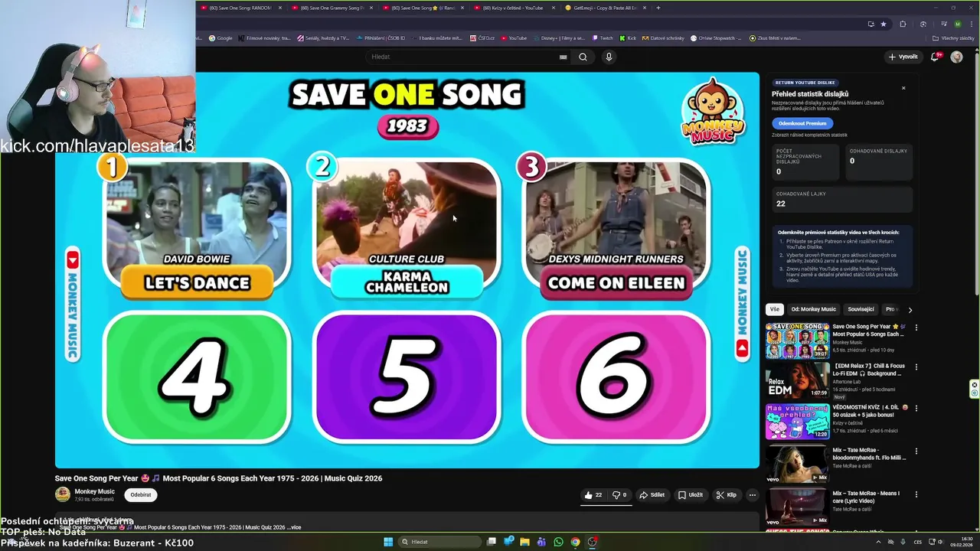980x551 pixels.
Task: Save video with the Uložit button
Action: [x=691, y=495]
